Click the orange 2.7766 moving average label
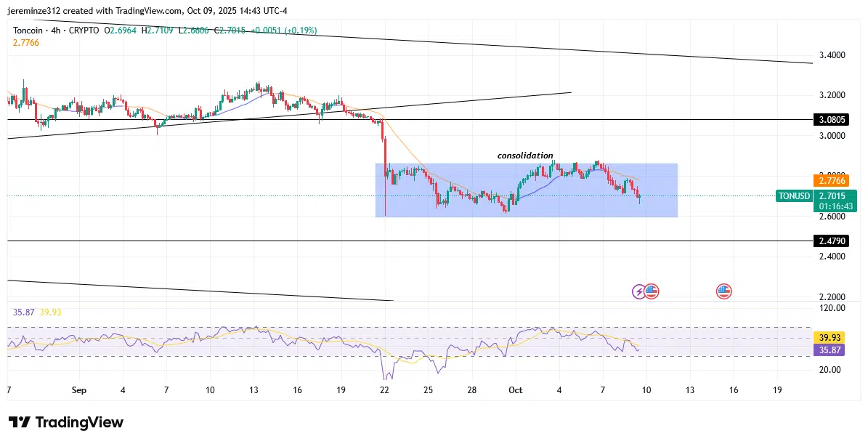 [827, 180]
